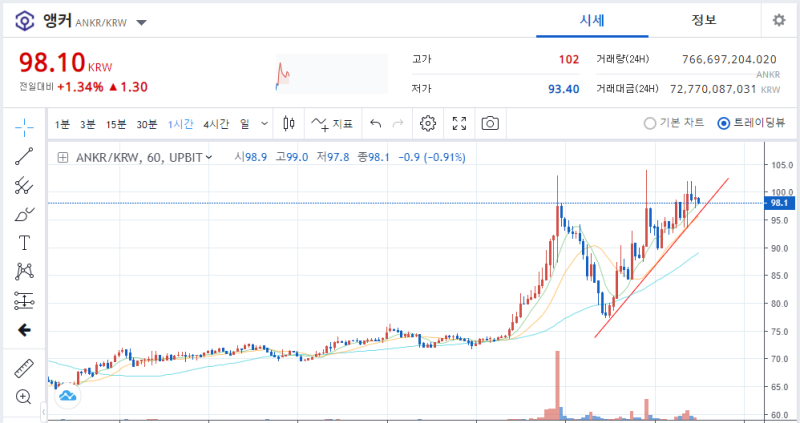
Task: Set the interval to 15분
Action: tap(116, 124)
